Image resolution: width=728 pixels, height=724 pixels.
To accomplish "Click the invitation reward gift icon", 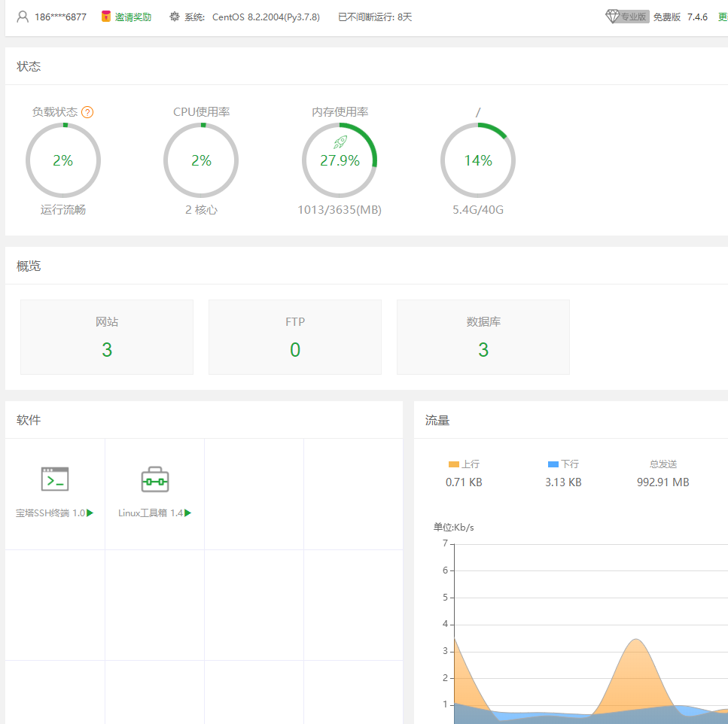I will point(106,17).
